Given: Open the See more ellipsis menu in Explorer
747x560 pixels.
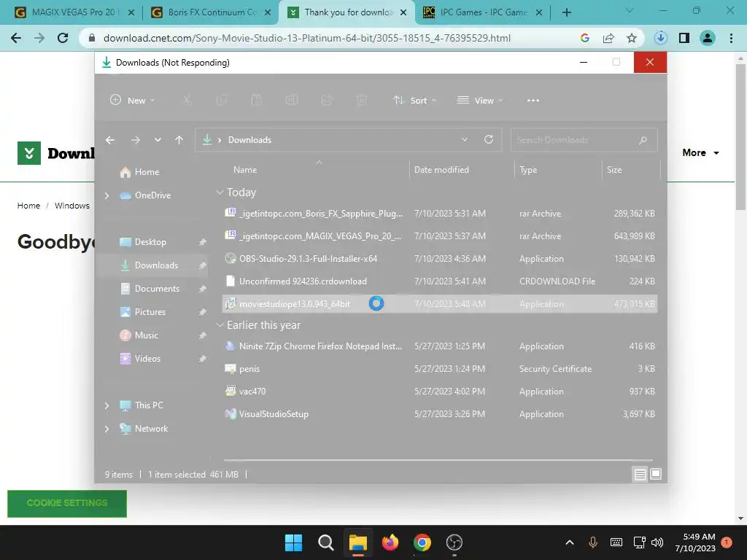Looking at the screenshot, I should click(x=533, y=101).
